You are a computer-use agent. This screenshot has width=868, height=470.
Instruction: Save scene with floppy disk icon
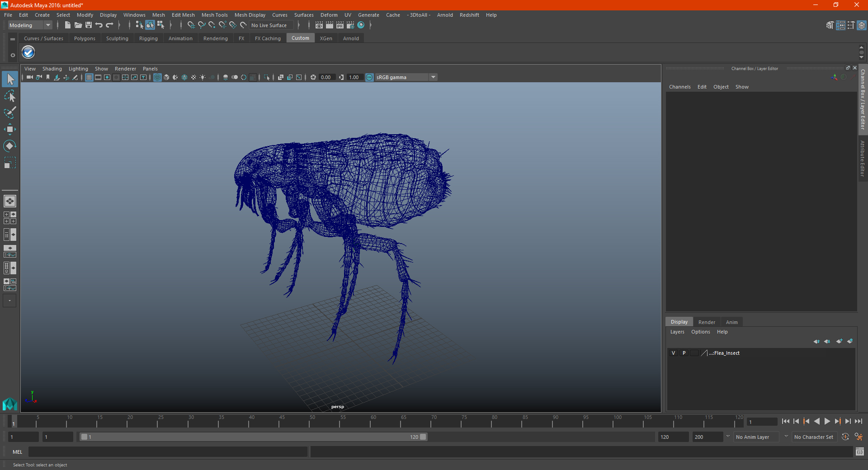click(x=89, y=25)
